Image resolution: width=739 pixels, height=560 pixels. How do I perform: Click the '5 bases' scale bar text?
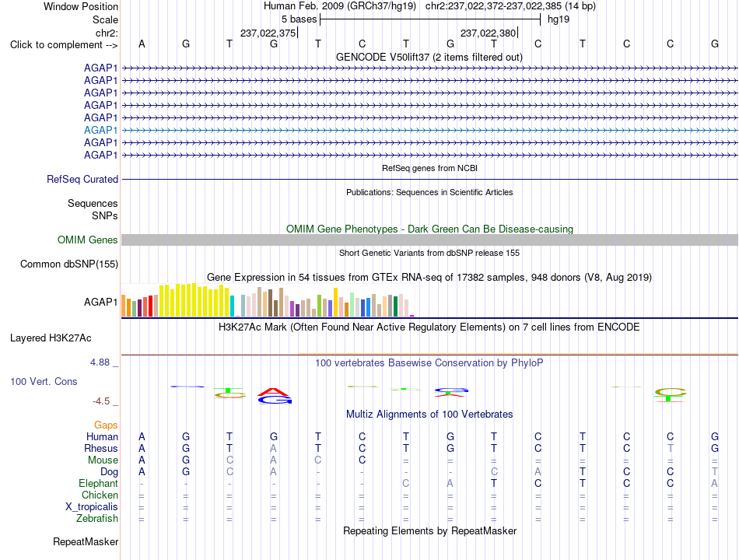299,19
